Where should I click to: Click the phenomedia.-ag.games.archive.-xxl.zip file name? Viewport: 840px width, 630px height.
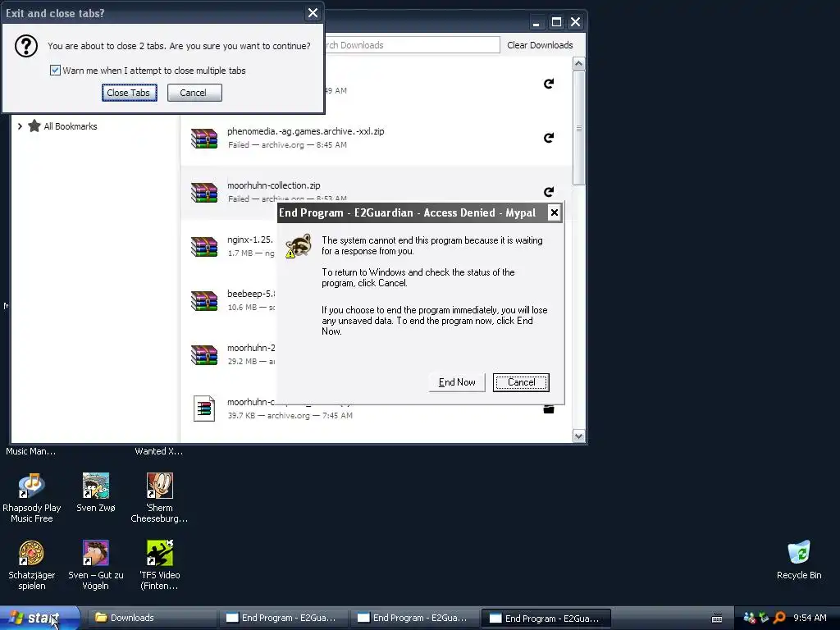tap(305, 131)
